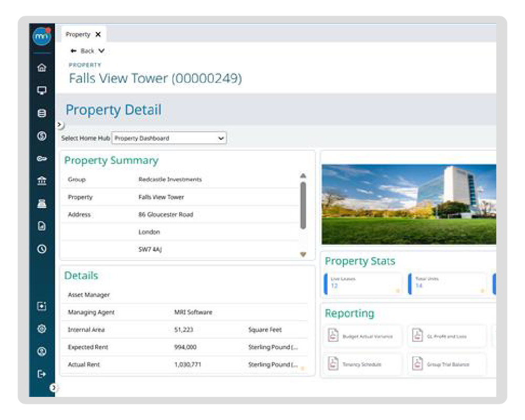Click the logout icon in the sidebar

pyautogui.click(x=42, y=374)
